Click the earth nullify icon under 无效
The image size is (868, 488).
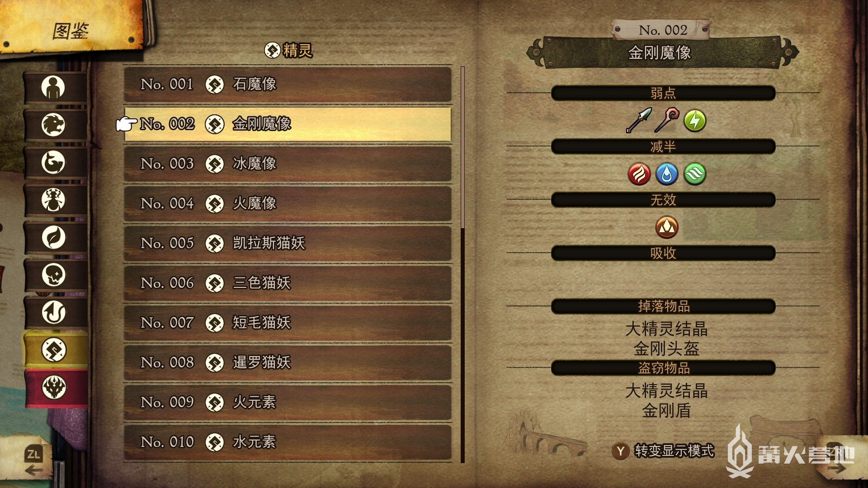point(667,227)
